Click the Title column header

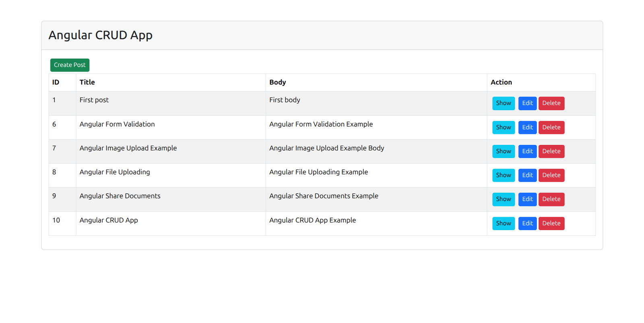[87, 82]
